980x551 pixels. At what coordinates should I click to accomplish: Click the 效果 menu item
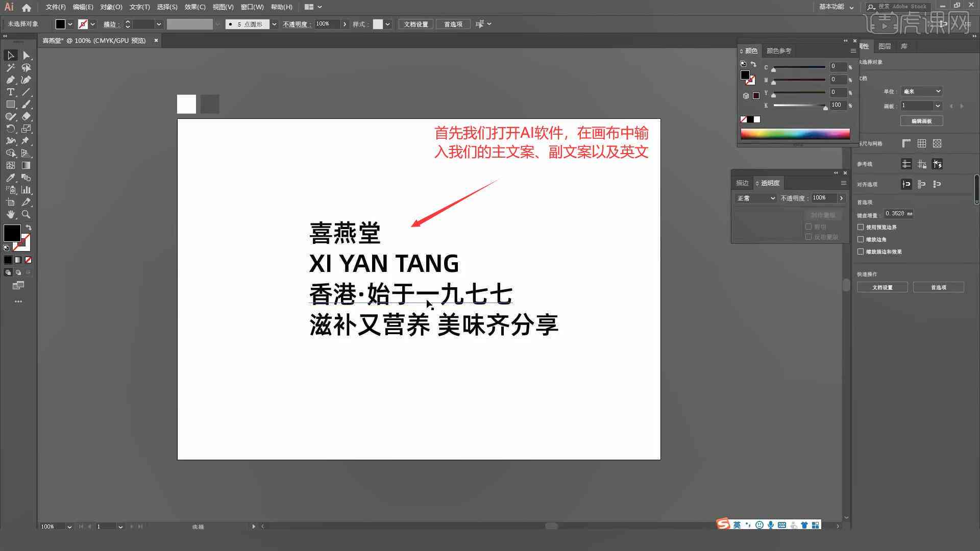[191, 7]
